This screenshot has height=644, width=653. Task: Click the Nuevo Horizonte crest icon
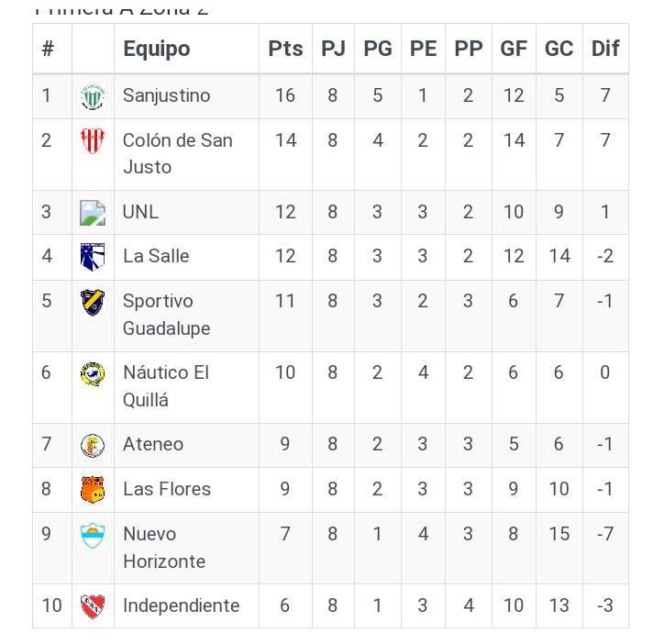[93, 535]
